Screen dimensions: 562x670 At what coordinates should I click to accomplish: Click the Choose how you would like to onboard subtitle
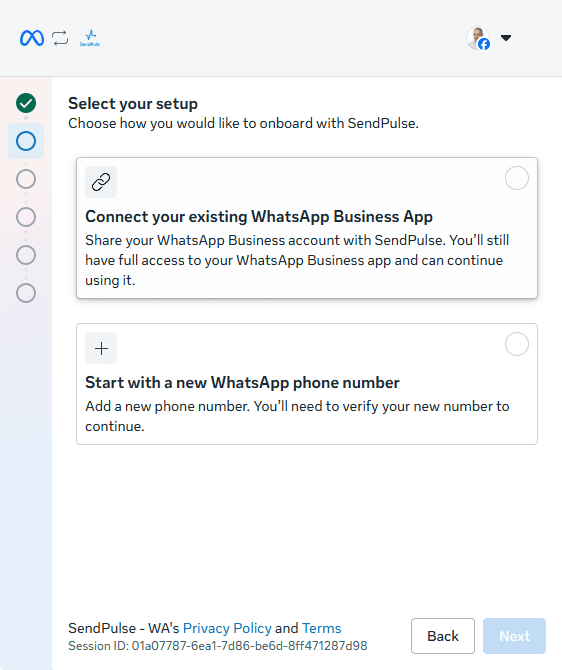click(243, 123)
